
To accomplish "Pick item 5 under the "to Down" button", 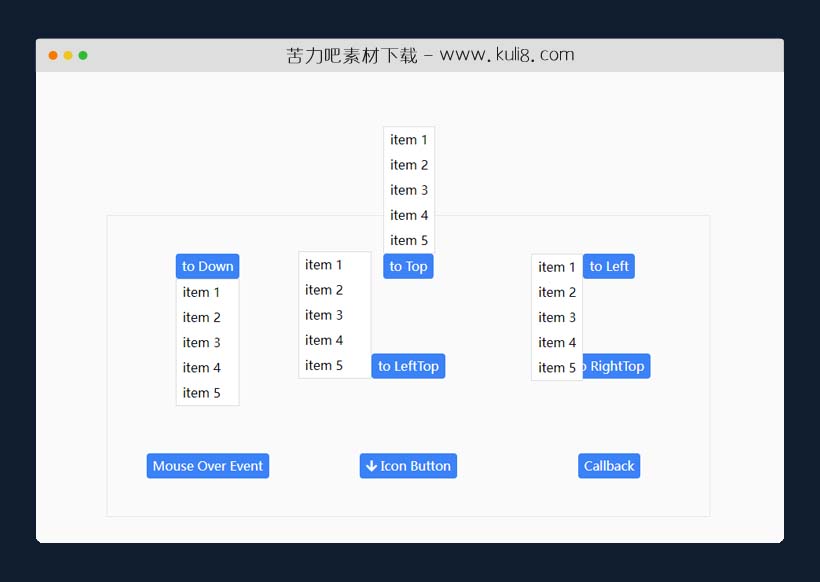I will 201,393.
